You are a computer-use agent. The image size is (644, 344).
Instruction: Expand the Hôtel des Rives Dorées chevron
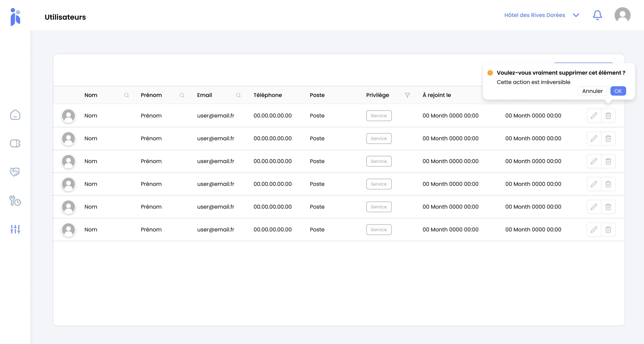[576, 15]
